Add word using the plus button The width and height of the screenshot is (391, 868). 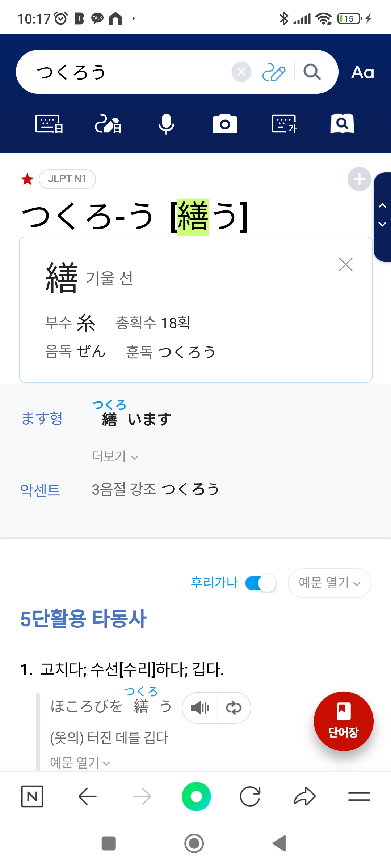359,179
